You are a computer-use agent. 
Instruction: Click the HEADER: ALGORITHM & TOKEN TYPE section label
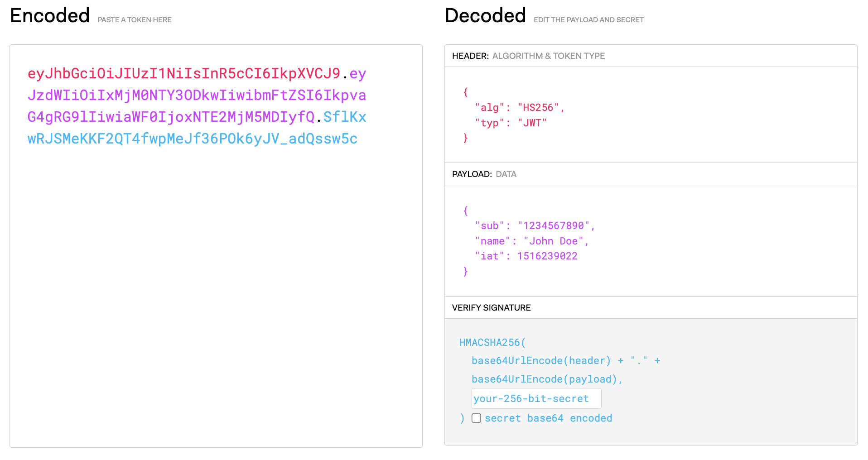[x=529, y=56]
